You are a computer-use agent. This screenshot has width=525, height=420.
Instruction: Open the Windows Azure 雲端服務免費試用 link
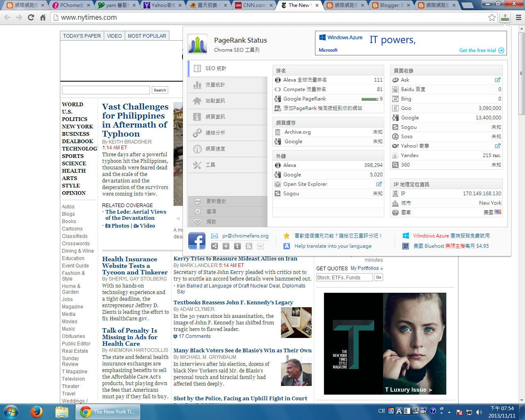(451, 236)
